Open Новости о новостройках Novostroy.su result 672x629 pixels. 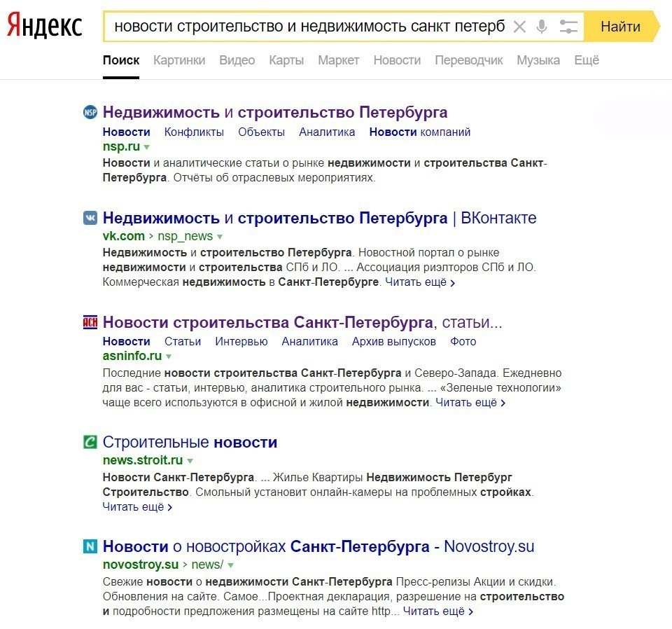tap(318, 546)
